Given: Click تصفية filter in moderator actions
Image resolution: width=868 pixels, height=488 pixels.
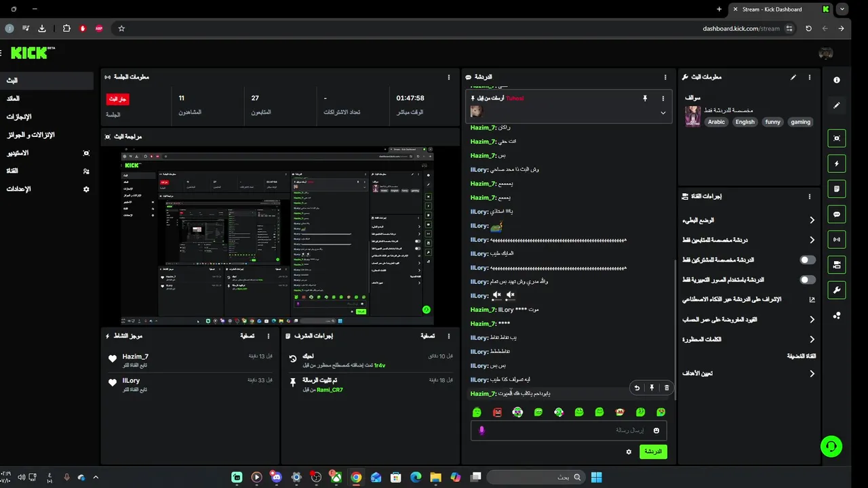Looking at the screenshot, I should tap(427, 336).
